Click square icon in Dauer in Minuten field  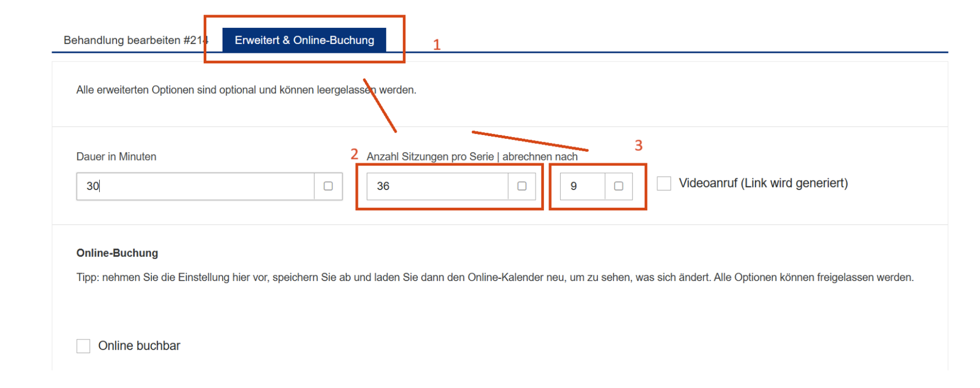328,186
